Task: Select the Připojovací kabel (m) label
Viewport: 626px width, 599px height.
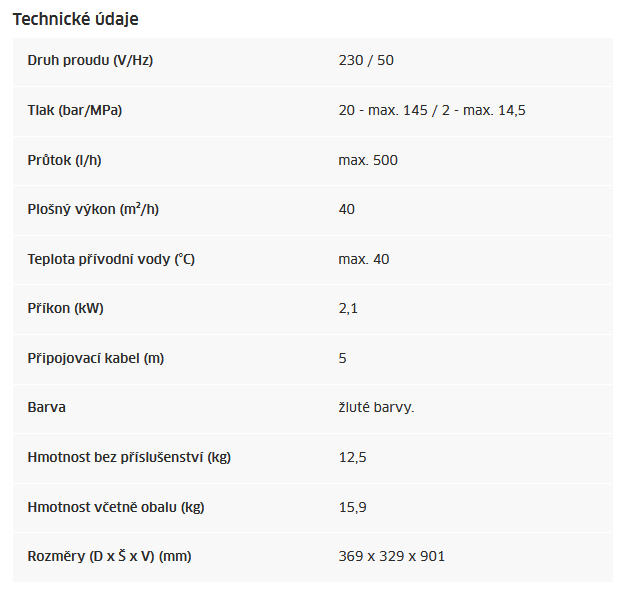Action: click(x=96, y=358)
